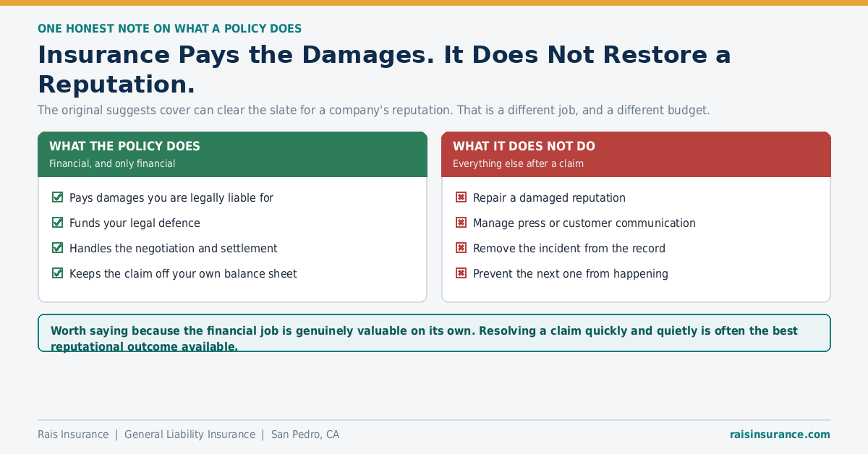Image resolution: width=868 pixels, height=454 pixels.
Task: Click 'ONE HONEST NOTE ON WHAT A POLICY DOES' label
Action: click(x=169, y=28)
